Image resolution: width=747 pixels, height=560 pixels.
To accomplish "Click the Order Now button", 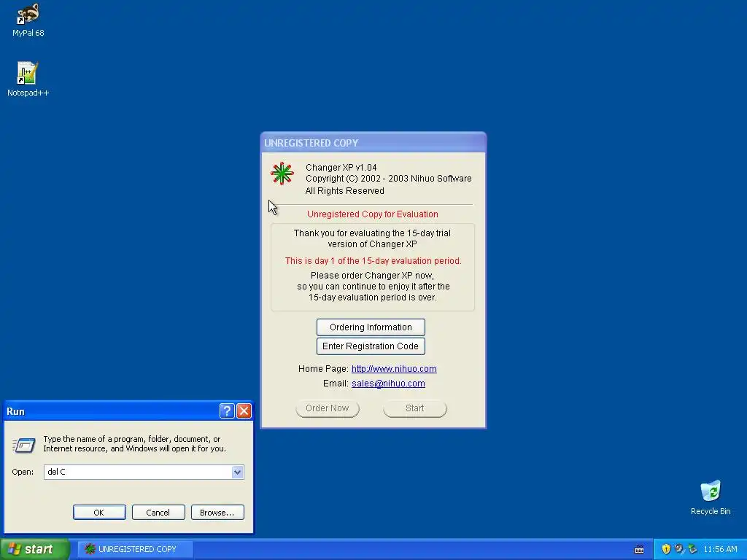I will pyautogui.click(x=328, y=408).
